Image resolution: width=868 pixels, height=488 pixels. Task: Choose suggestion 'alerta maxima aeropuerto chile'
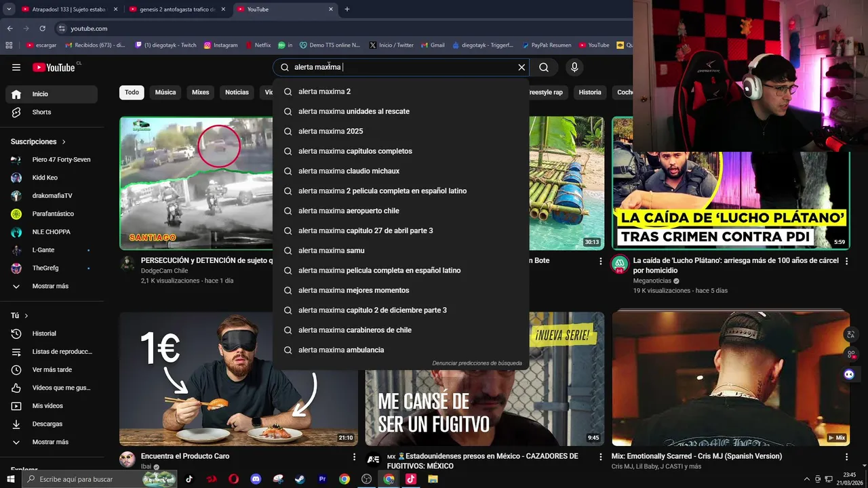[401, 211]
